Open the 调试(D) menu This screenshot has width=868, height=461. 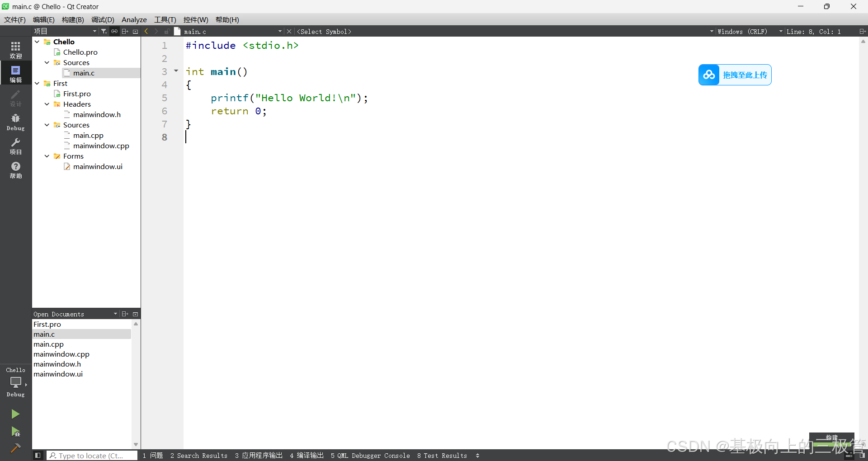[103, 19]
